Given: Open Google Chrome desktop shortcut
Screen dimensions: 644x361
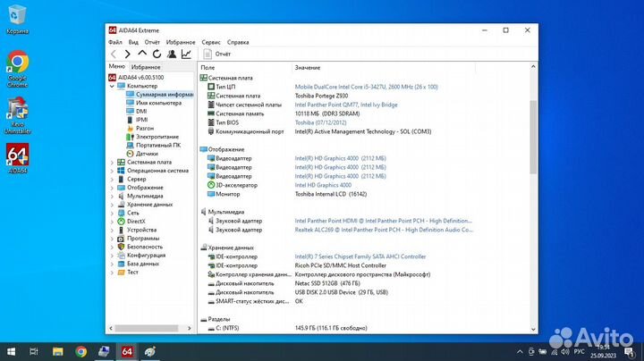Looking at the screenshot, I should (17, 69).
